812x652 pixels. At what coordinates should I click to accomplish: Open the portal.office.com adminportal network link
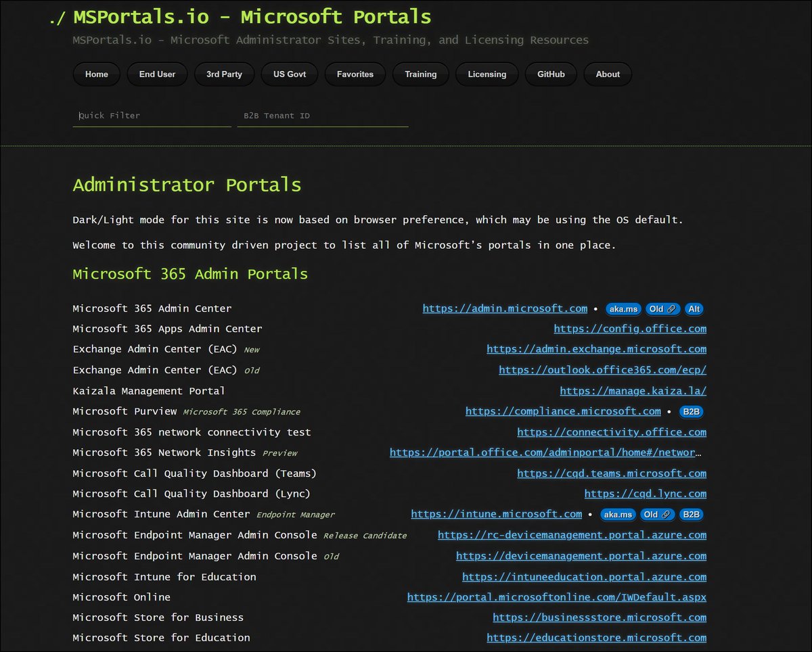(546, 452)
